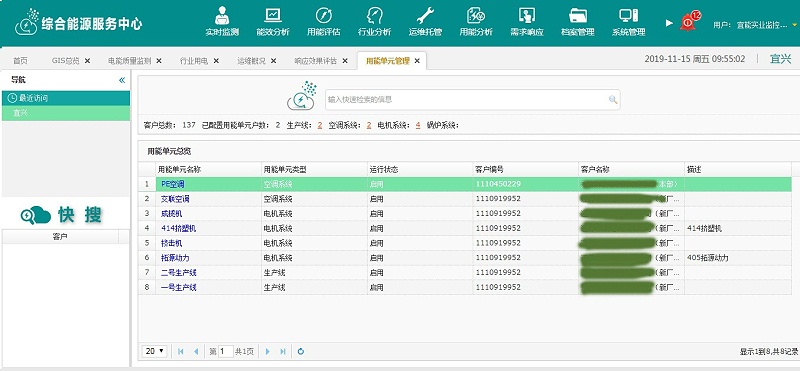Open 行业分析 head icon
This screenshot has height=371, width=800.
point(374,15)
